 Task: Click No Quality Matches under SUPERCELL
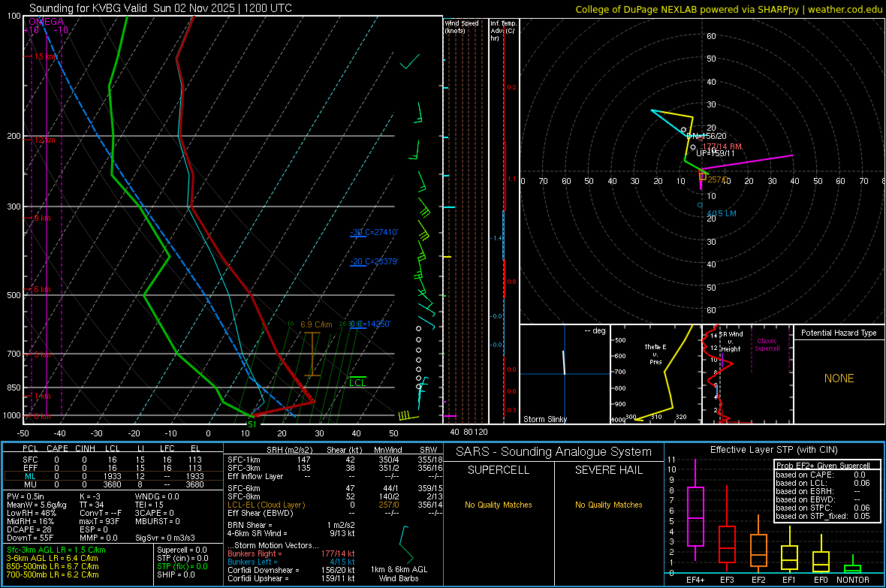[499, 505]
